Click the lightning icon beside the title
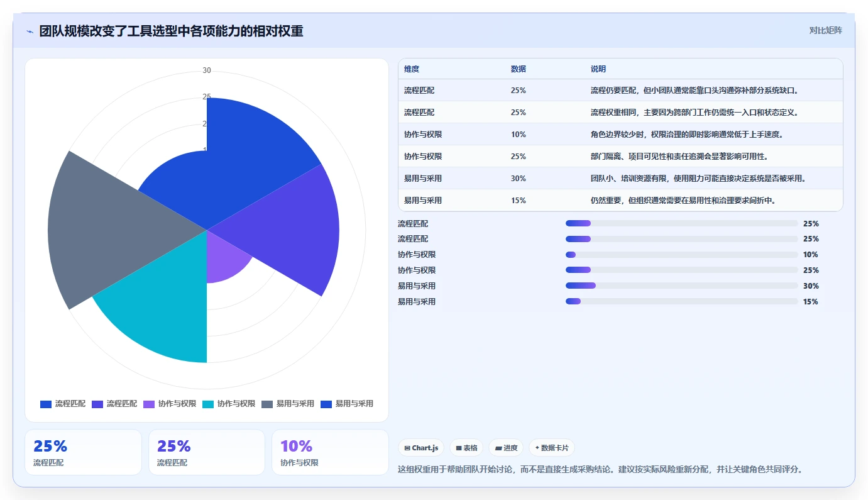868x500 pixels. tap(30, 31)
